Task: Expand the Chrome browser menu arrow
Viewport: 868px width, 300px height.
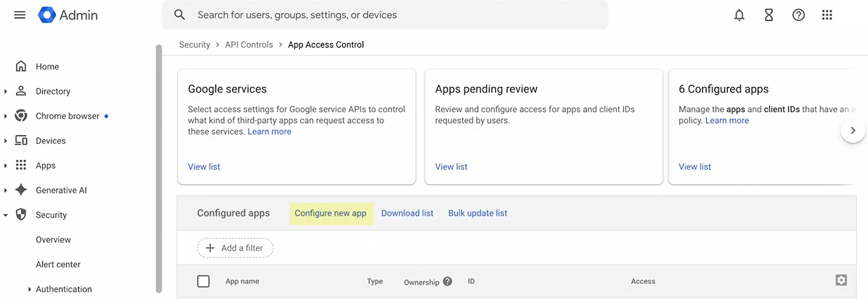Action: (6, 116)
